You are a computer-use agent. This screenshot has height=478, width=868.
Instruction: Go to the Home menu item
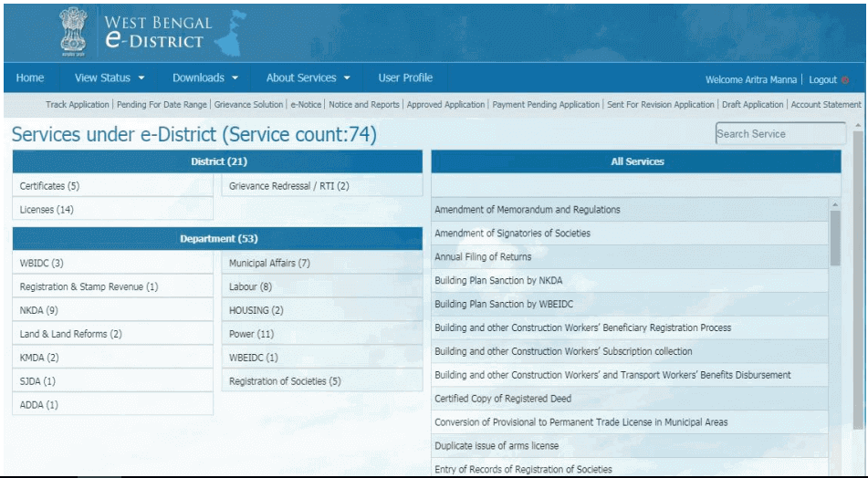click(30, 78)
